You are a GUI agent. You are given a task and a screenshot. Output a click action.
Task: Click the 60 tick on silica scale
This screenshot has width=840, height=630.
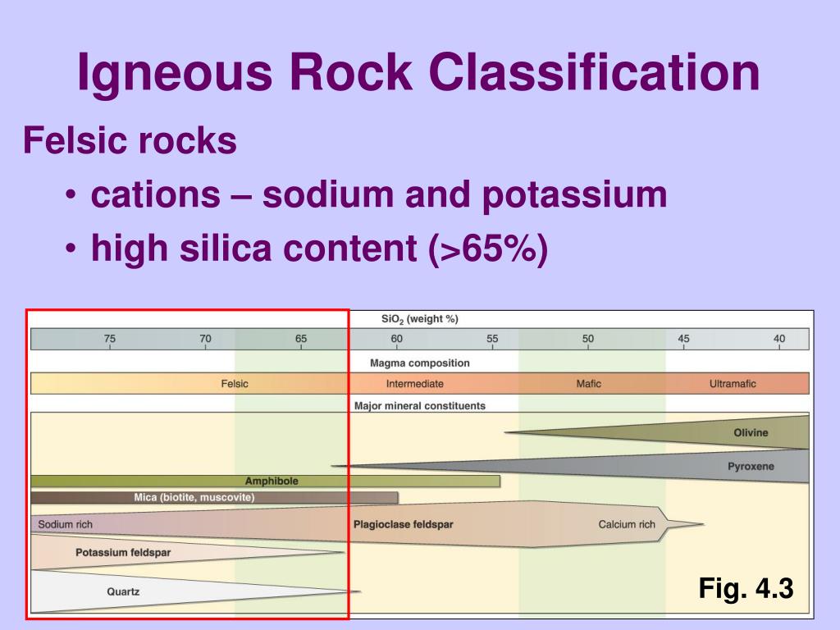coord(396,339)
